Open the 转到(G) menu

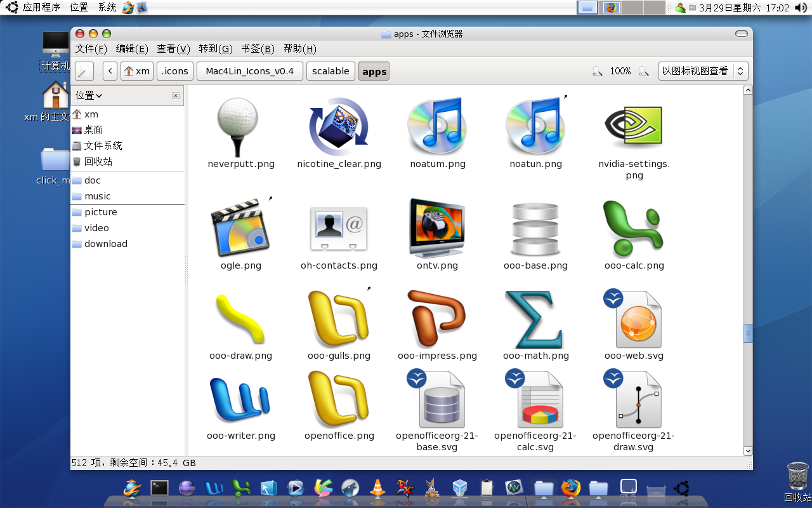(216, 49)
